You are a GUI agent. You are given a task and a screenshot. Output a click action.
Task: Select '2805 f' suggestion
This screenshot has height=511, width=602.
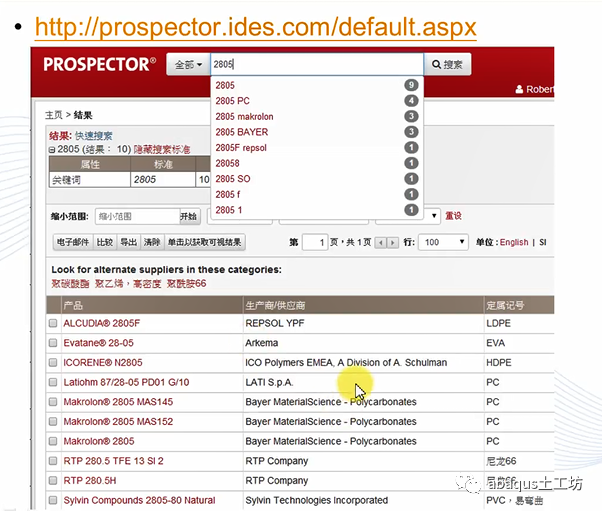pyautogui.click(x=317, y=195)
